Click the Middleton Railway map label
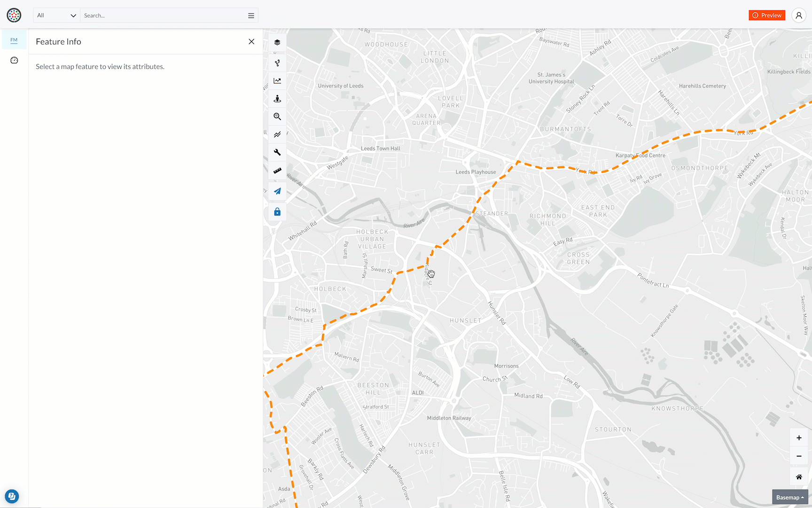The width and height of the screenshot is (812, 508). [x=449, y=418]
